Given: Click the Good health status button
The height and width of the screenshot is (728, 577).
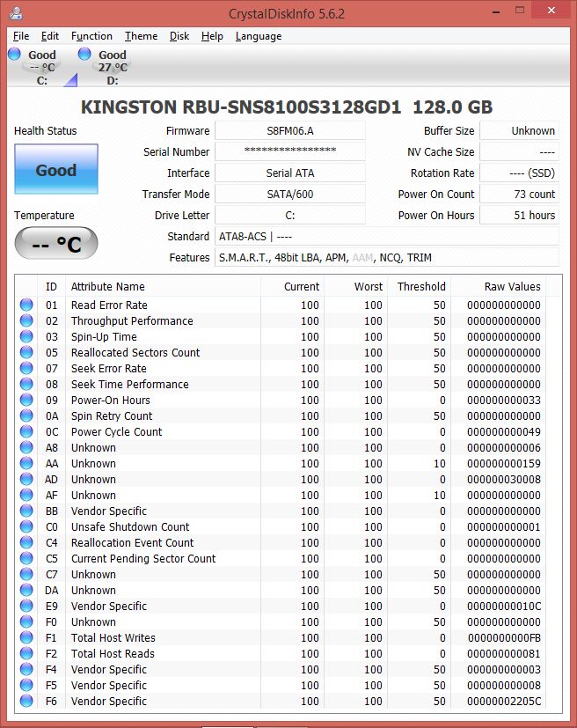Looking at the screenshot, I should point(56,169).
